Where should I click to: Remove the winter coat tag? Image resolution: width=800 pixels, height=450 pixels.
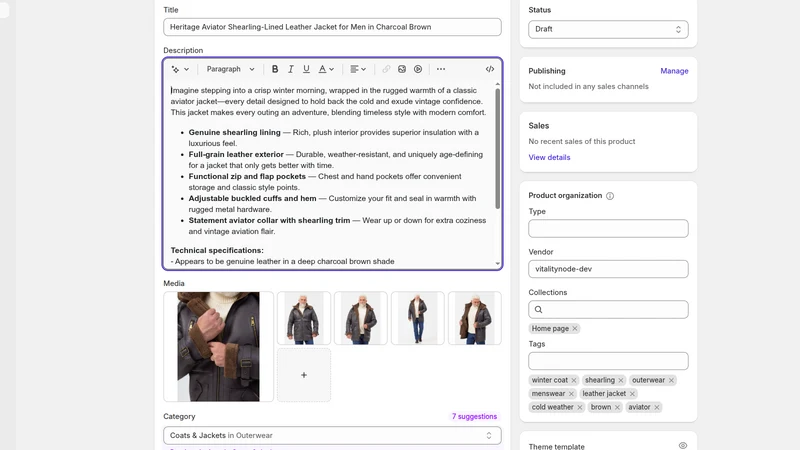coord(573,380)
